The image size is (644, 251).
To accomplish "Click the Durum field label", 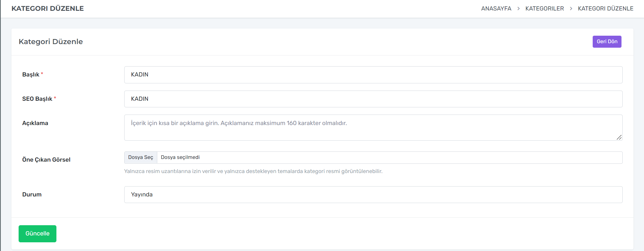I will (32, 195).
